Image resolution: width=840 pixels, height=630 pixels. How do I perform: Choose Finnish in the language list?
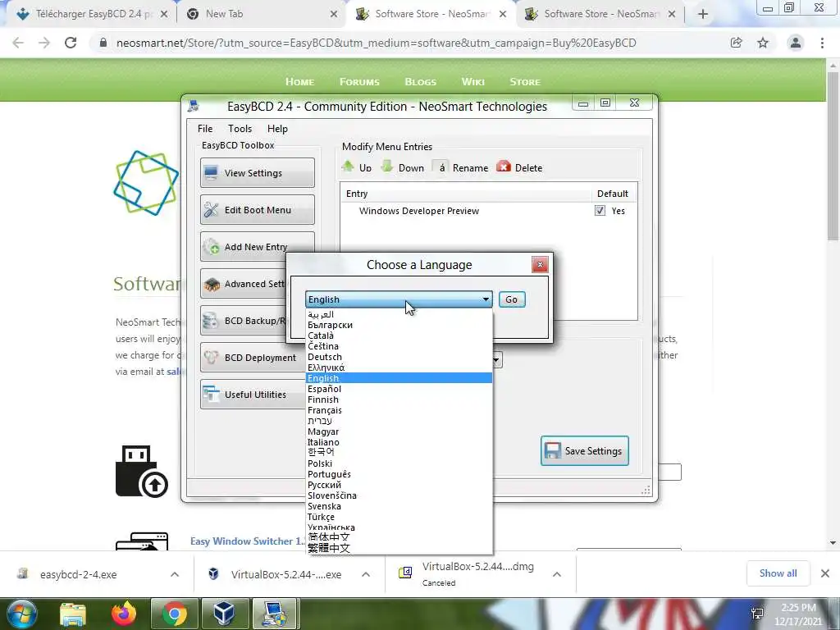tap(399, 399)
